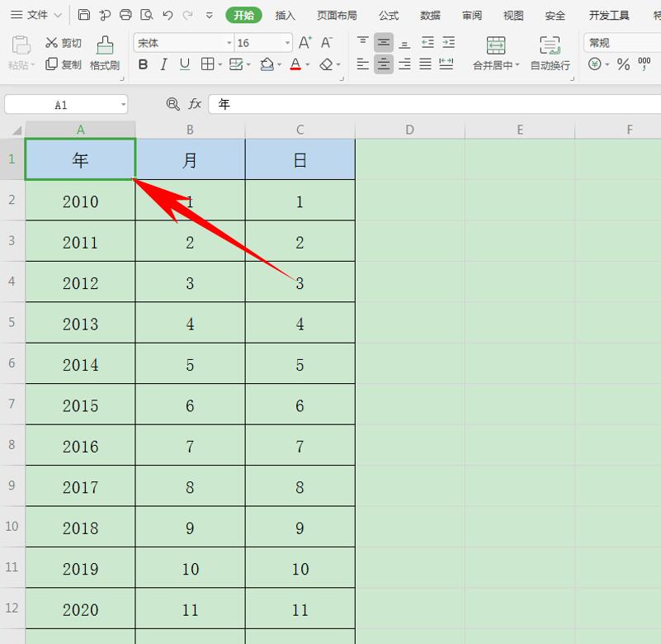Click the Redo arrow
This screenshot has height=644, width=661.
[x=187, y=15]
